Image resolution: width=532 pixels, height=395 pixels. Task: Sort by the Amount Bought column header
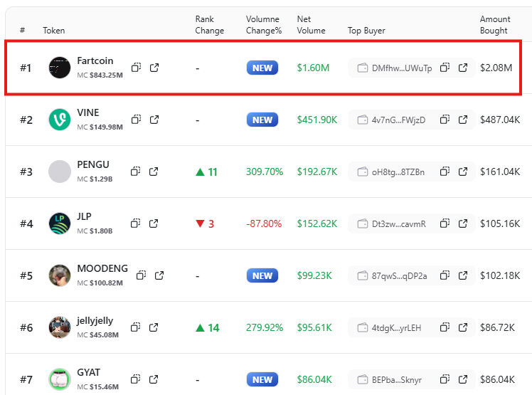tap(495, 25)
